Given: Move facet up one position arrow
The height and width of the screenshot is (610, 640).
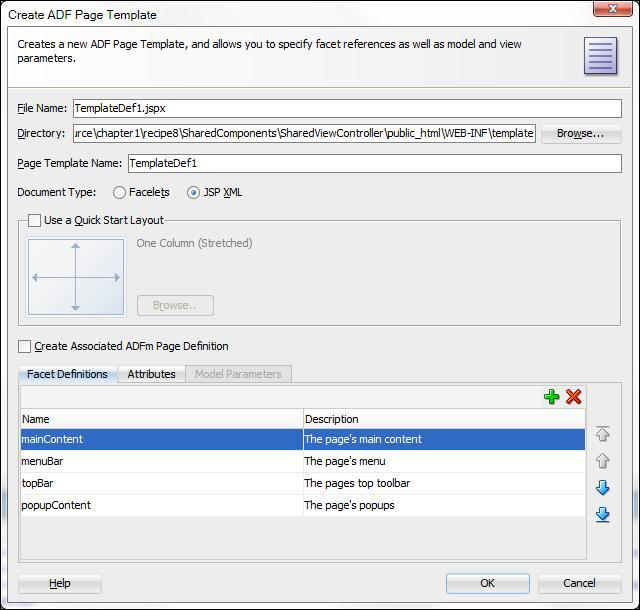Looking at the screenshot, I should 602,461.
